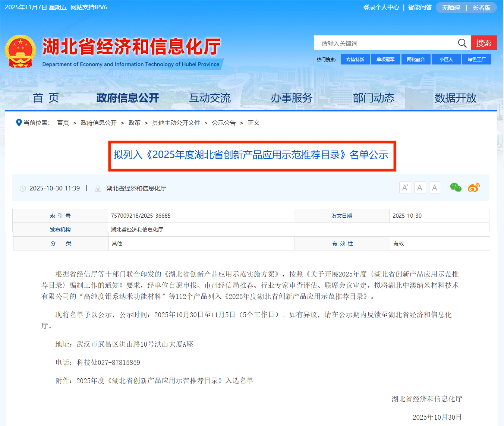
Task: Select the 绿色工厂 hot search tag
Action: pyautogui.click(x=476, y=59)
